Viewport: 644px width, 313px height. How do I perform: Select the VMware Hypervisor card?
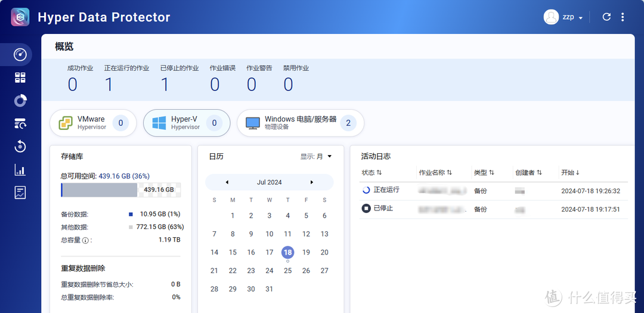[x=93, y=123]
